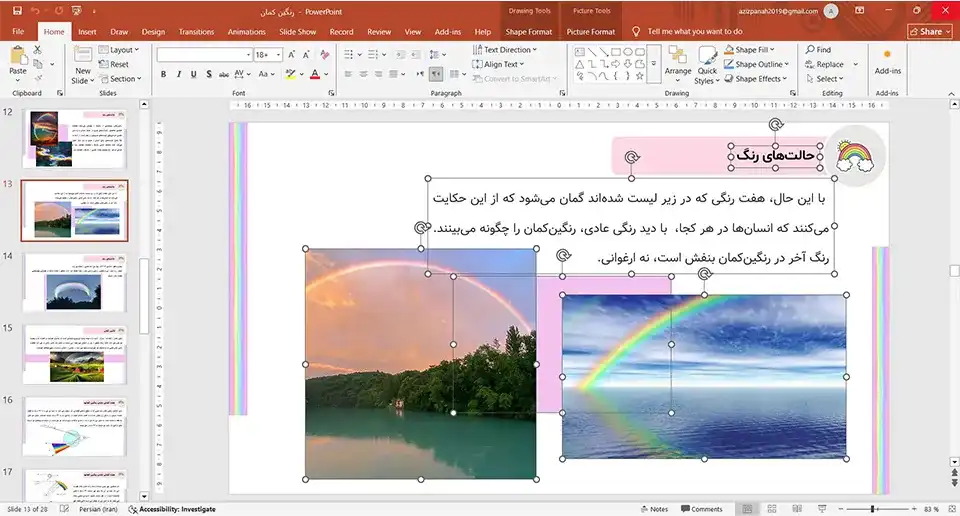The image size is (960, 516).
Task: Open the Align Text dropdown
Action: click(x=498, y=64)
